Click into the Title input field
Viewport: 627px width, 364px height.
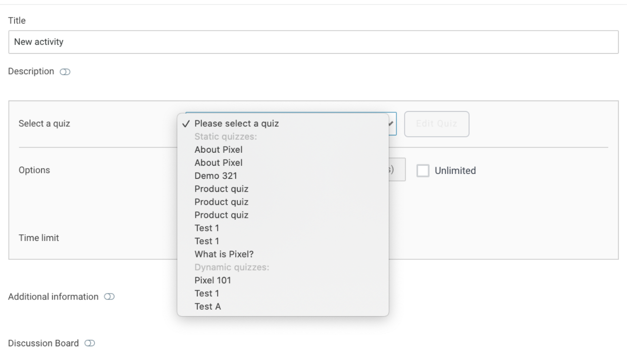[313, 42]
